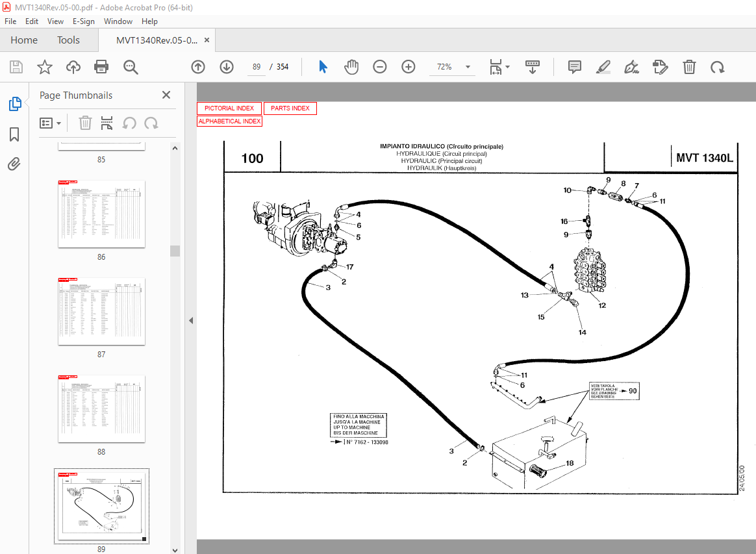
Task: Zoom out with minus circle icon
Action: pos(380,67)
